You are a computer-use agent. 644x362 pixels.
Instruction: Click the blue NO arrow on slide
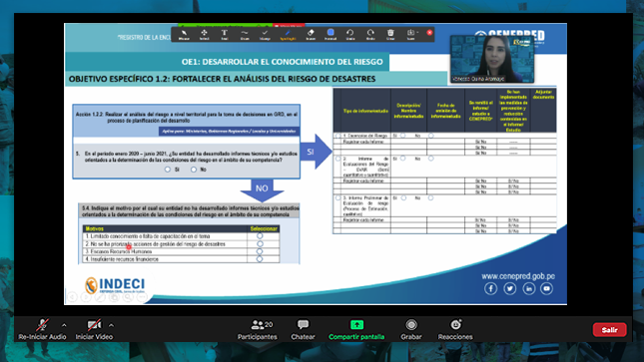[262, 189]
